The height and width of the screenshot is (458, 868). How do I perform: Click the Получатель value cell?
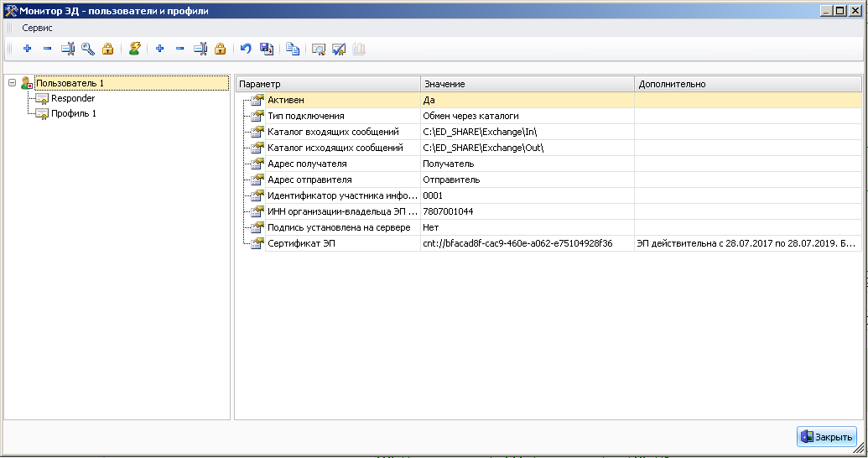528,164
